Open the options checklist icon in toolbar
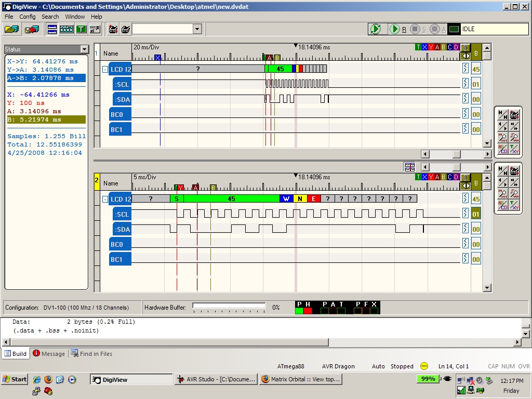This screenshot has height=399, width=532. (95, 30)
